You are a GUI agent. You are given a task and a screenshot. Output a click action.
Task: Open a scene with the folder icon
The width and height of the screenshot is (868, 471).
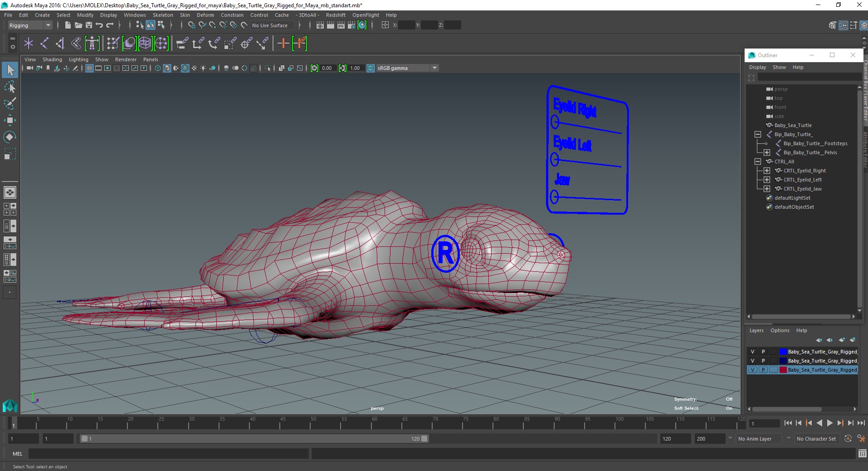78,25
